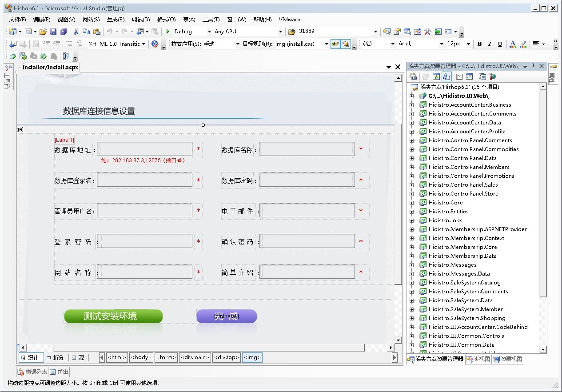Click the ASP.NET Configuration icon

[492, 76]
